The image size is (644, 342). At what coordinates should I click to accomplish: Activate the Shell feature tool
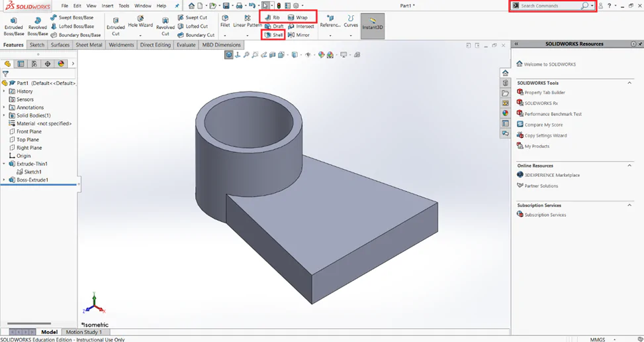274,35
